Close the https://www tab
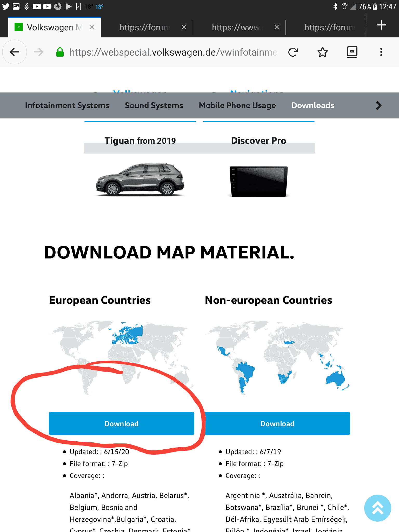This screenshot has width=399, height=532. [277, 27]
